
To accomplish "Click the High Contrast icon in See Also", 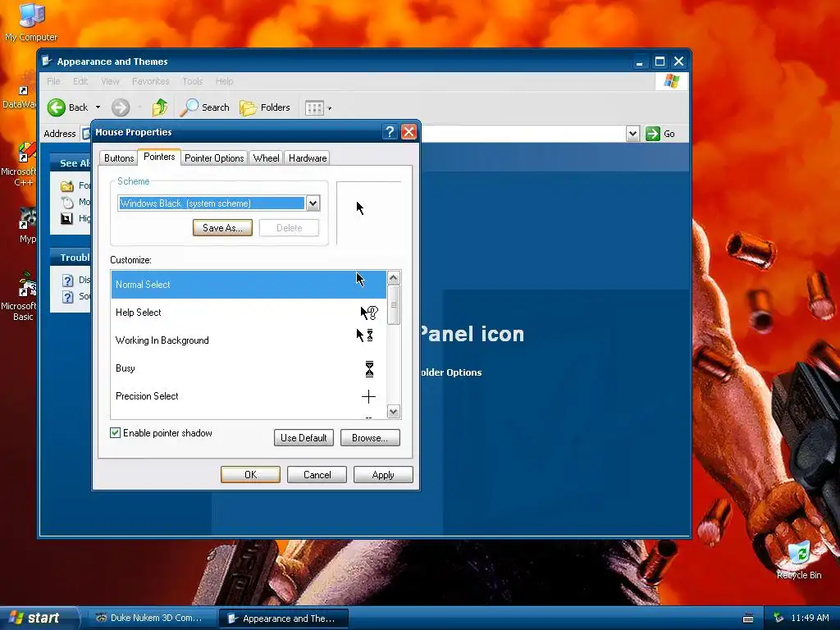I will tap(66, 218).
